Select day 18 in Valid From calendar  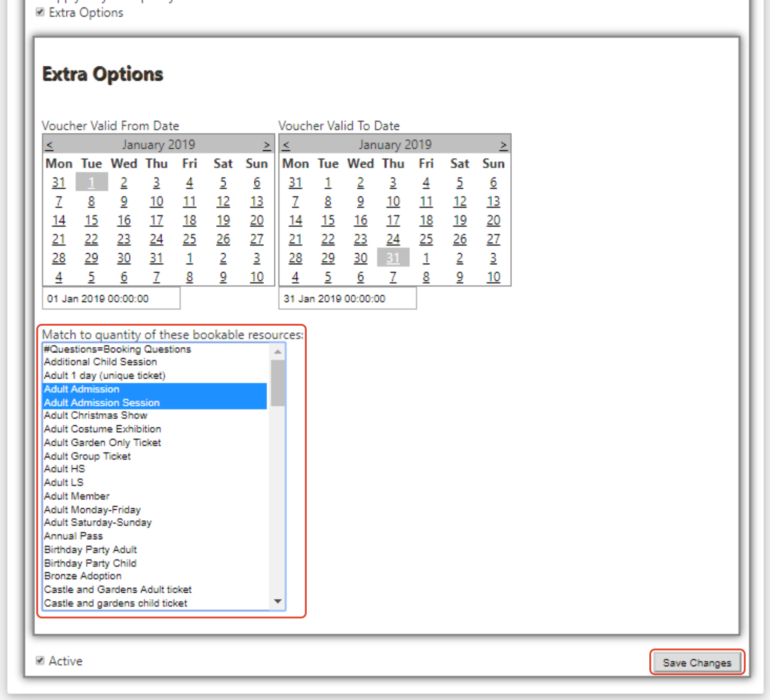[x=189, y=220]
